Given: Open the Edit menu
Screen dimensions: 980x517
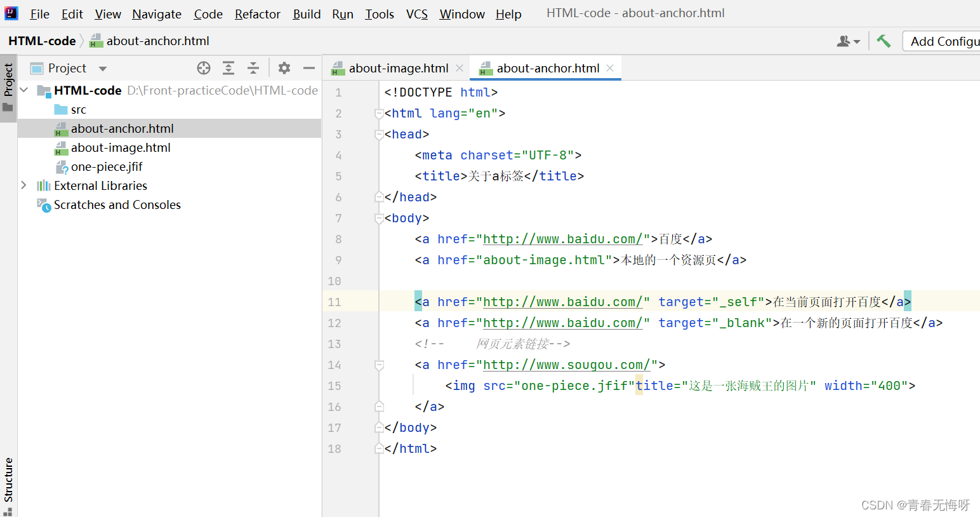Looking at the screenshot, I should pos(72,14).
